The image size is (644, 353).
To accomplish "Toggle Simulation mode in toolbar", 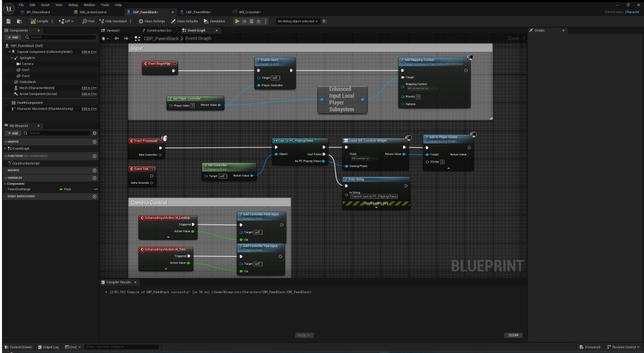I will 215,21.
